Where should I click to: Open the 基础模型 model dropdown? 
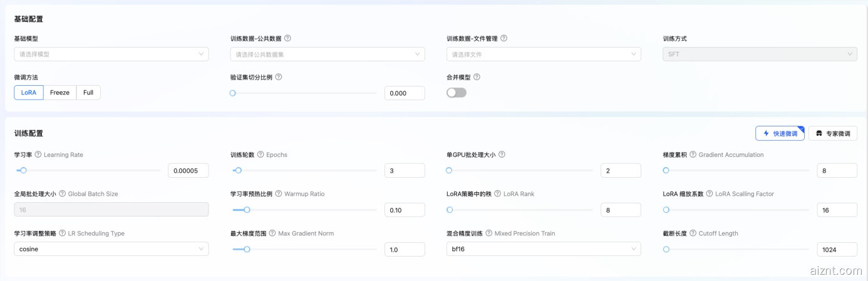tap(111, 54)
